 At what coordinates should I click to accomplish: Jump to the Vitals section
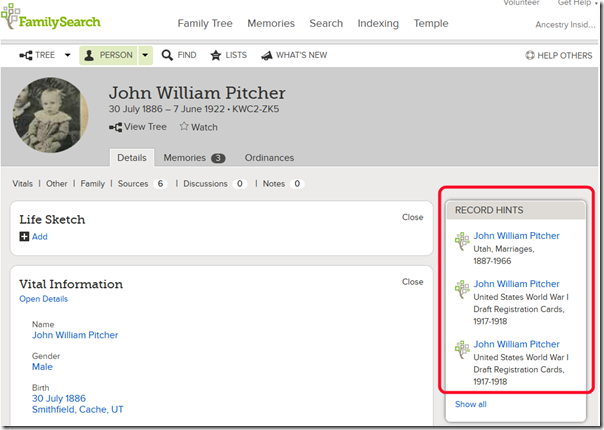pos(22,184)
